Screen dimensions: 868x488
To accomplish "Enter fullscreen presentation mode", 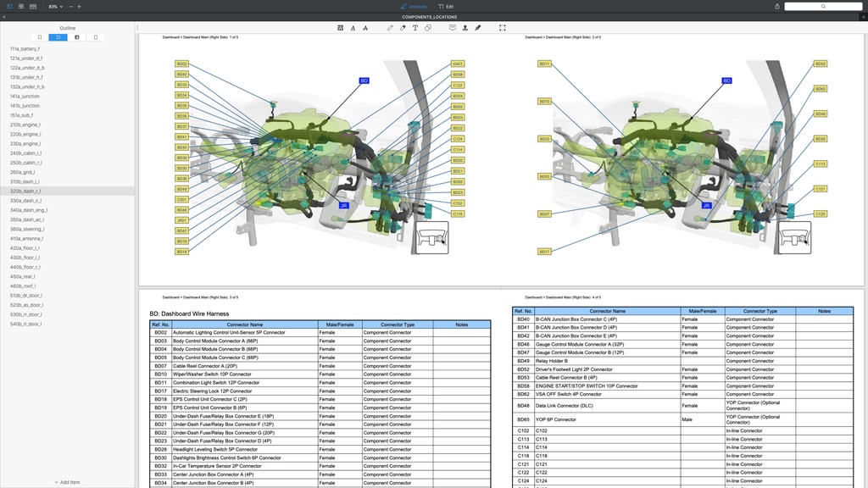I will tap(502, 27).
